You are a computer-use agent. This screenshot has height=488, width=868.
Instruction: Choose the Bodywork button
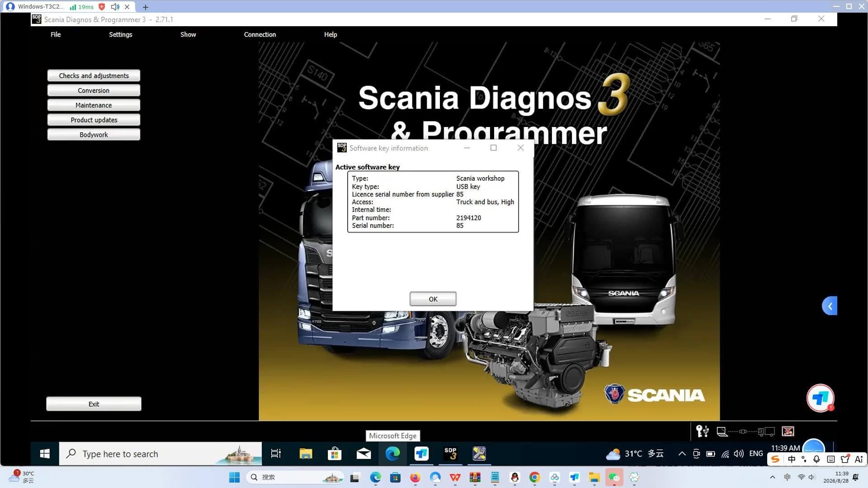point(94,135)
